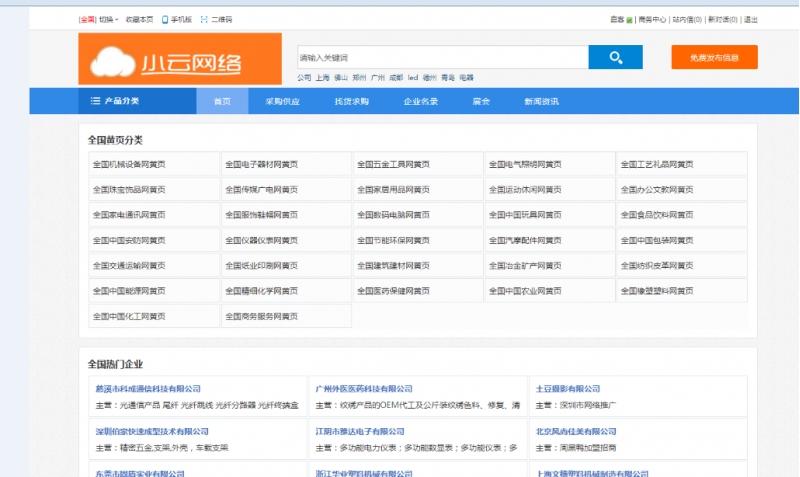
Task: Open 全国中国玩具网黄页 category
Action: tap(525, 215)
